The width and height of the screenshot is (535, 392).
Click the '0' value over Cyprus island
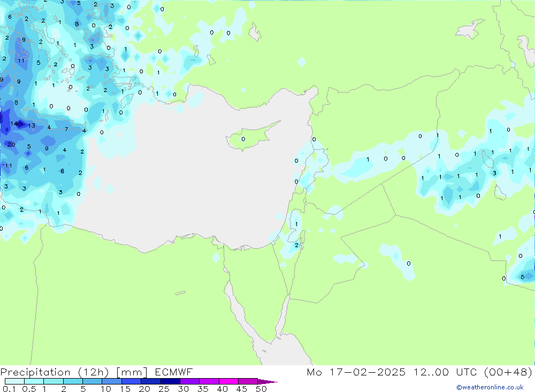pos(243,139)
